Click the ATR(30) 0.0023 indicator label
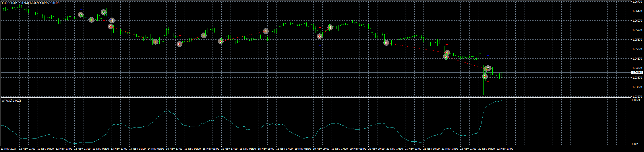The image size is (644, 152). coord(11,100)
